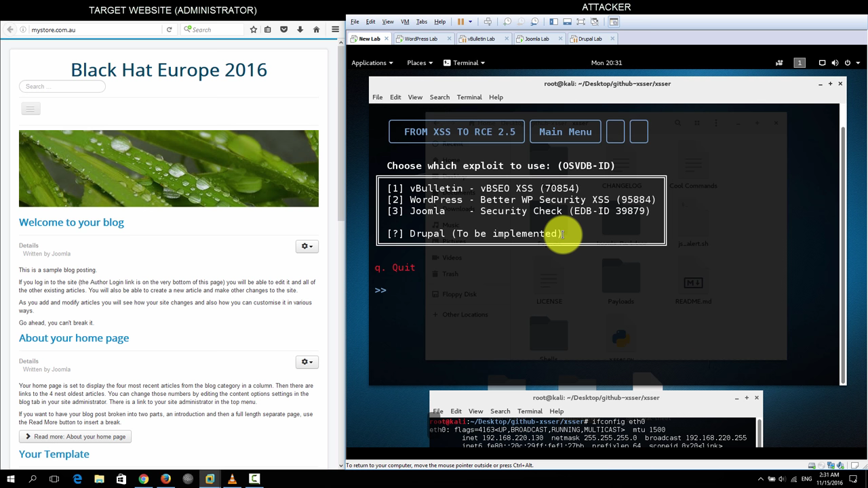Open the VMware VM menu
This screenshot has height=488, width=868.
(405, 22)
